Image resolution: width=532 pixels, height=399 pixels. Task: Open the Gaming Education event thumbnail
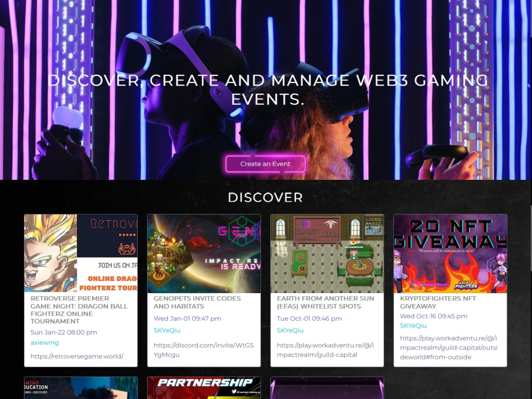coord(81,388)
